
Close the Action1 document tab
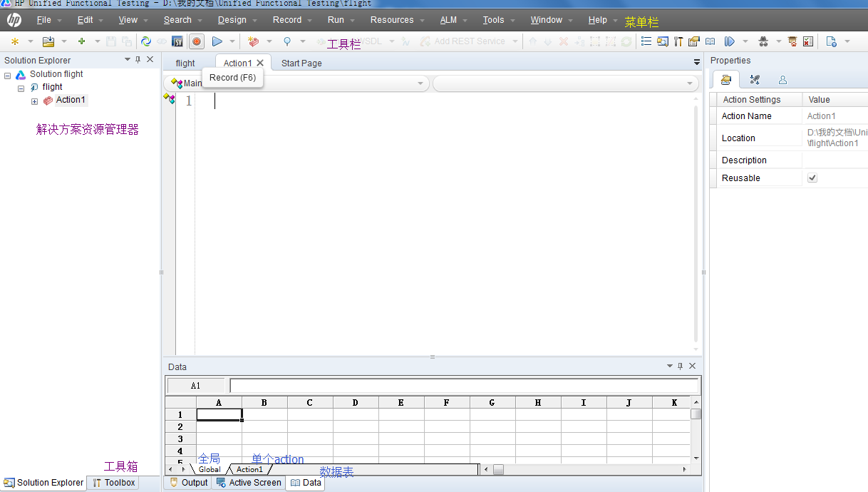pyautogui.click(x=260, y=63)
